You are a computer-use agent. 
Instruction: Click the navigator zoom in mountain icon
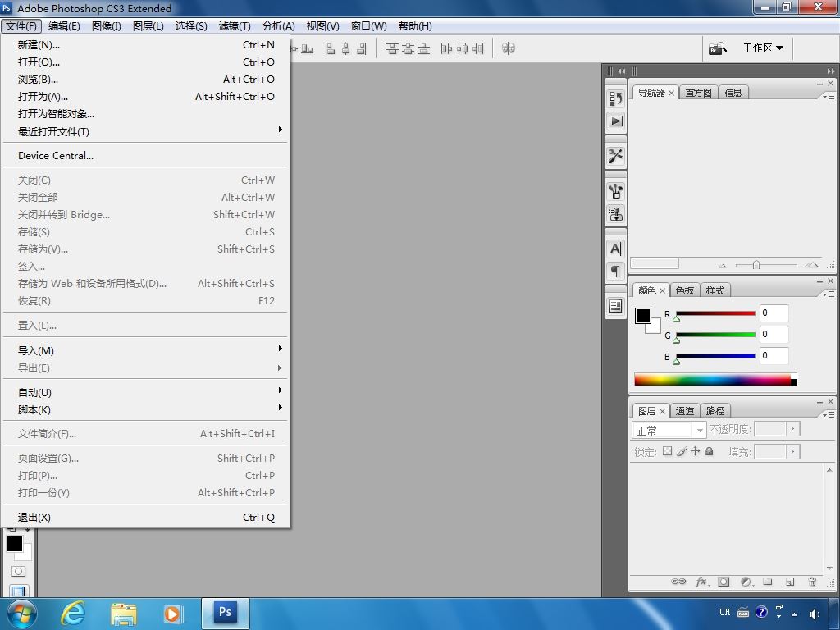811,265
